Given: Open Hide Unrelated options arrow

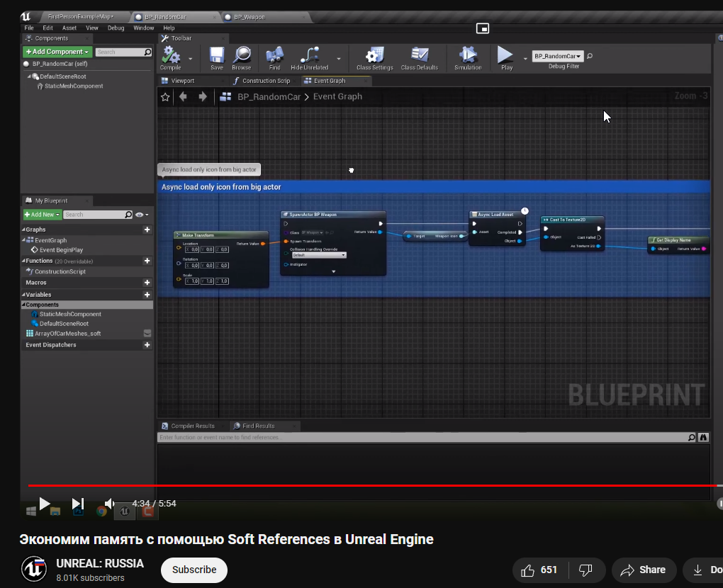Looking at the screenshot, I should point(339,59).
